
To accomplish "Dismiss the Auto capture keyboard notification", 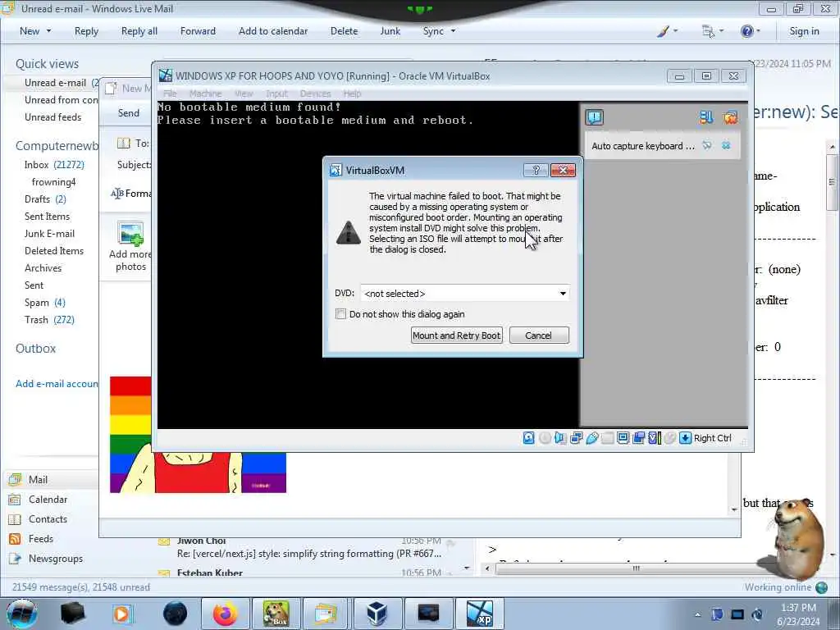I will point(726,145).
